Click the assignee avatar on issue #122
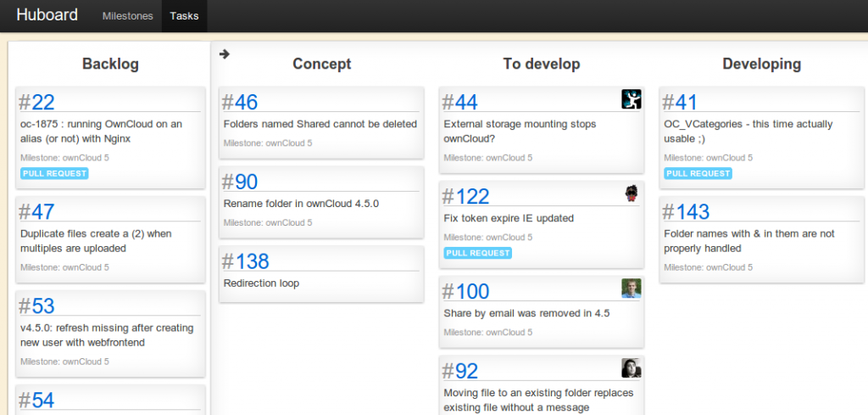This screenshot has width=868, height=415. (631, 193)
